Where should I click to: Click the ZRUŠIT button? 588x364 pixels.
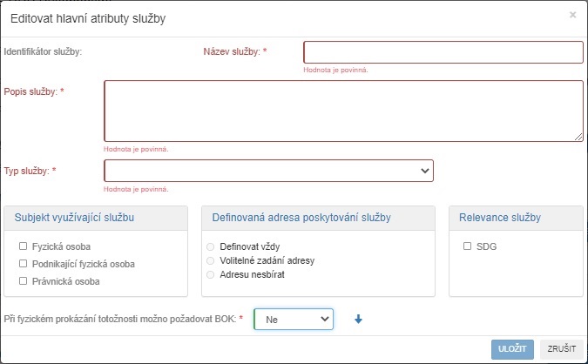coord(561,348)
